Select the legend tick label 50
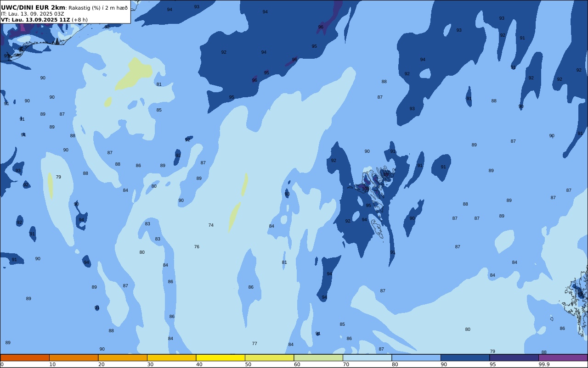This screenshot has height=368, width=588. click(x=248, y=364)
